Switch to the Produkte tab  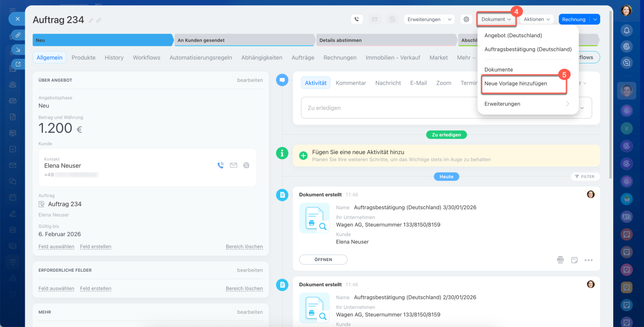84,57
